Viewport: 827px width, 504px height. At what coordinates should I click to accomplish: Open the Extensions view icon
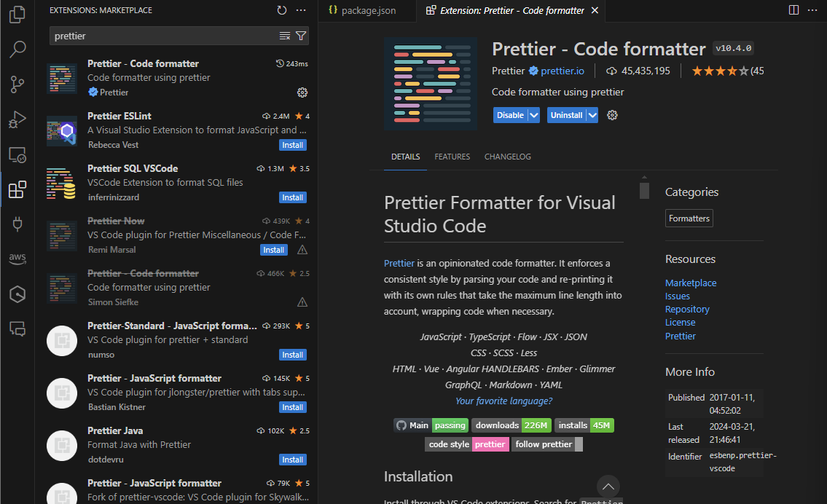[17, 189]
